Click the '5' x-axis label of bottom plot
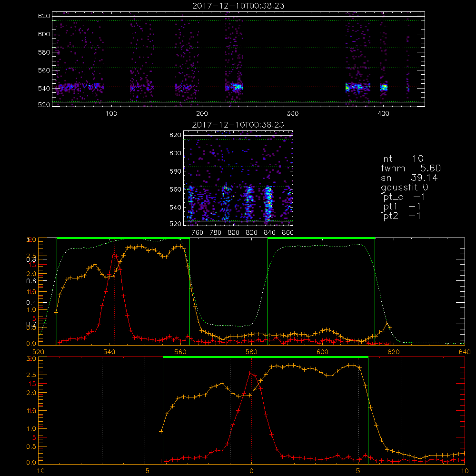 click(358, 471)
